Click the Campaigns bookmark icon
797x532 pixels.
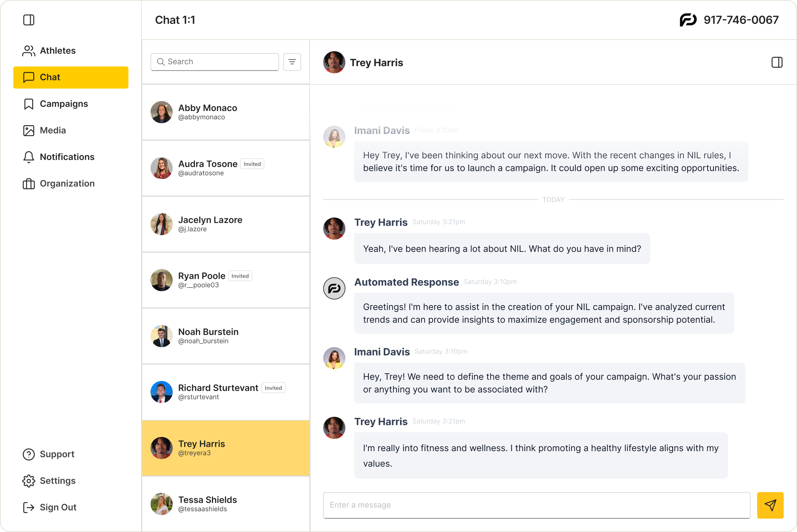point(29,104)
